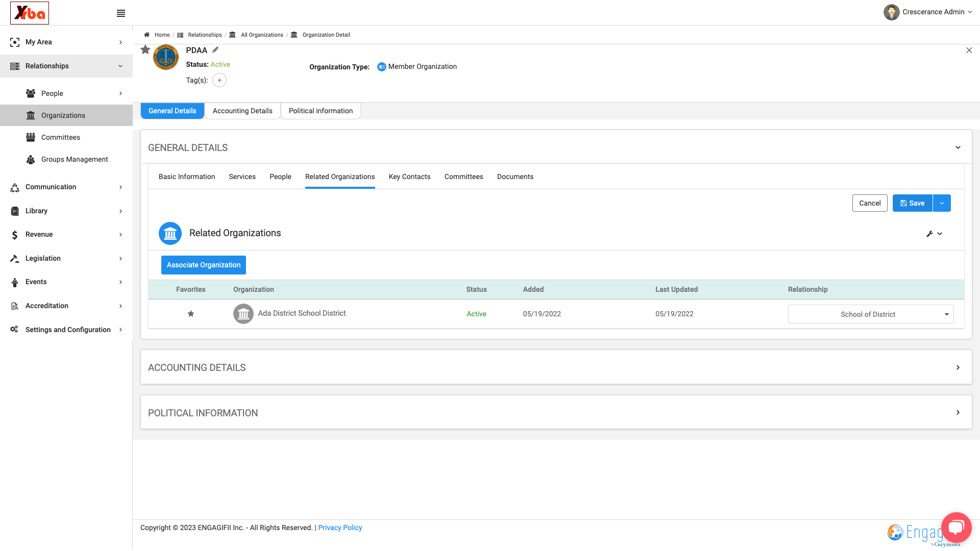
Task: Open the Key Contacts sub-tab
Action: pyautogui.click(x=409, y=177)
